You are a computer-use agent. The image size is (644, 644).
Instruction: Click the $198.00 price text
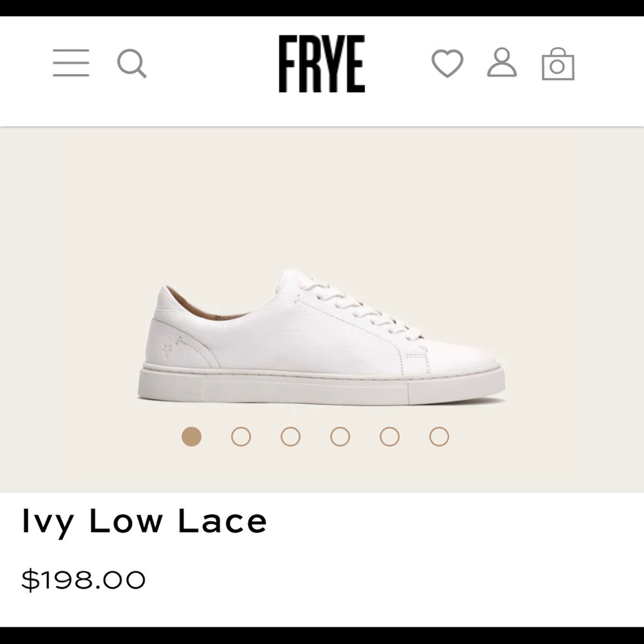tap(84, 578)
